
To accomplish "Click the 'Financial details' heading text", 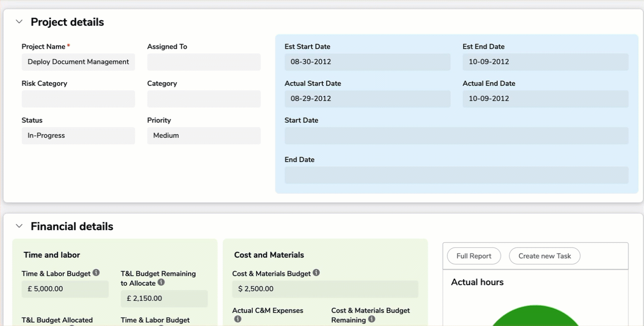I will 72,227.
